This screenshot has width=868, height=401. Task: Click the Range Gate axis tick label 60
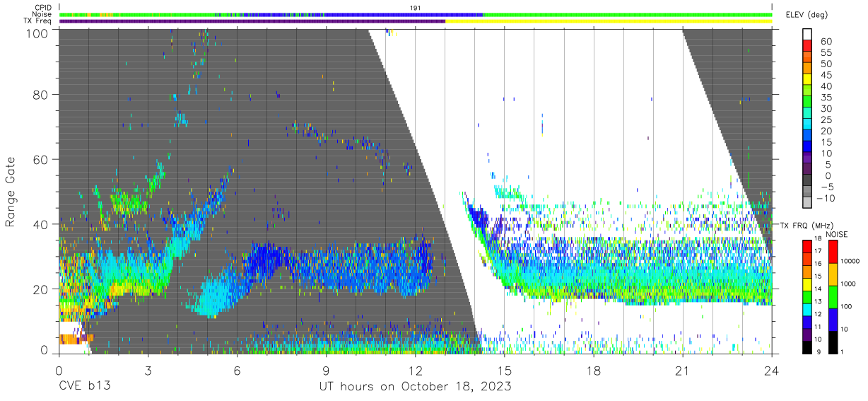tap(41, 160)
